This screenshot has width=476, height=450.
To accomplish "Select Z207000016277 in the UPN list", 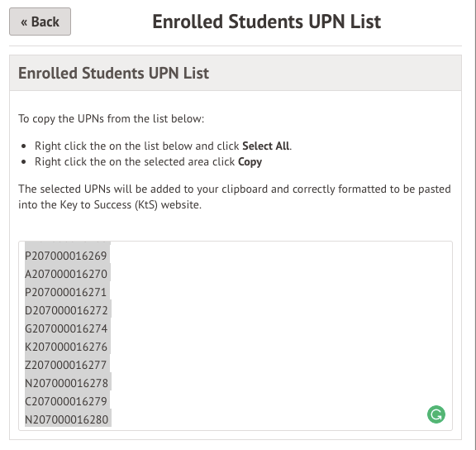I will point(65,365).
